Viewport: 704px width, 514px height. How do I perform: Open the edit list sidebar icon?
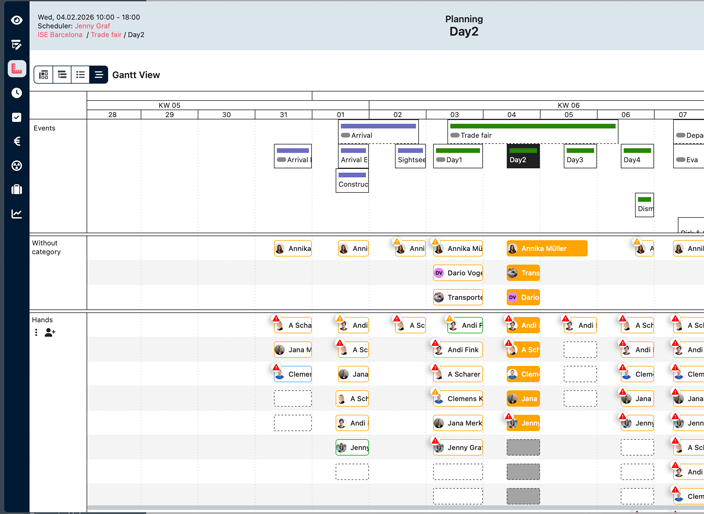point(16,45)
